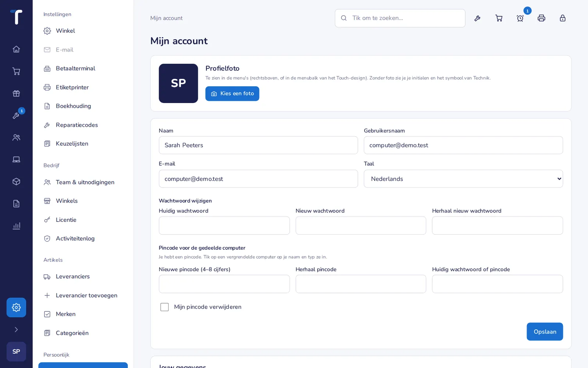Click the Technik logo
The height and width of the screenshot is (368, 588).
coord(16,17)
